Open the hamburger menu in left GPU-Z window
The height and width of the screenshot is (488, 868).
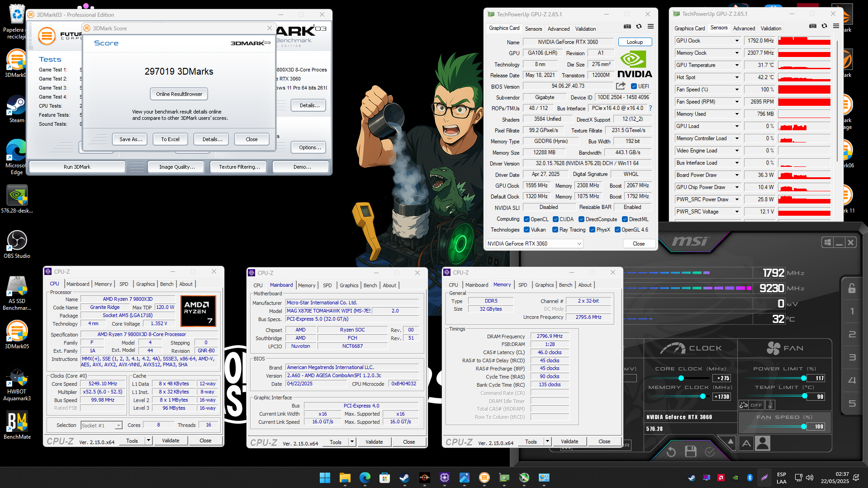650,27
